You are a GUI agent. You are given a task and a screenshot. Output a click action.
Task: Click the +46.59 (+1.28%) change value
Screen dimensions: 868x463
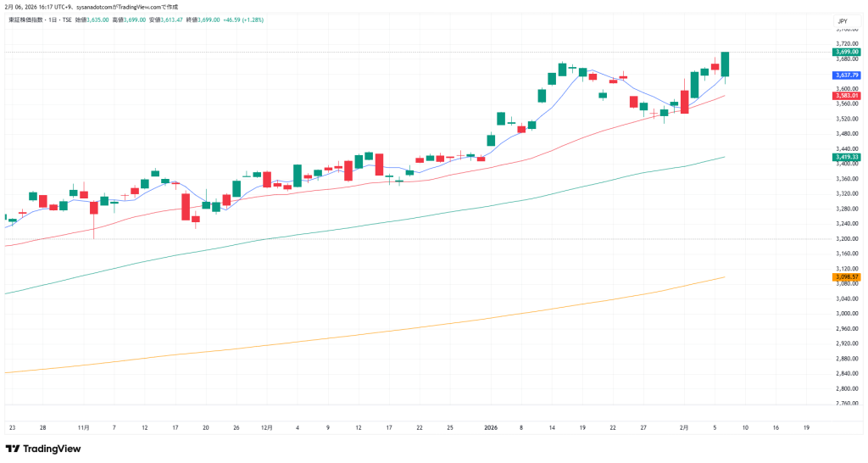pyautogui.click(x=243, y=19)
